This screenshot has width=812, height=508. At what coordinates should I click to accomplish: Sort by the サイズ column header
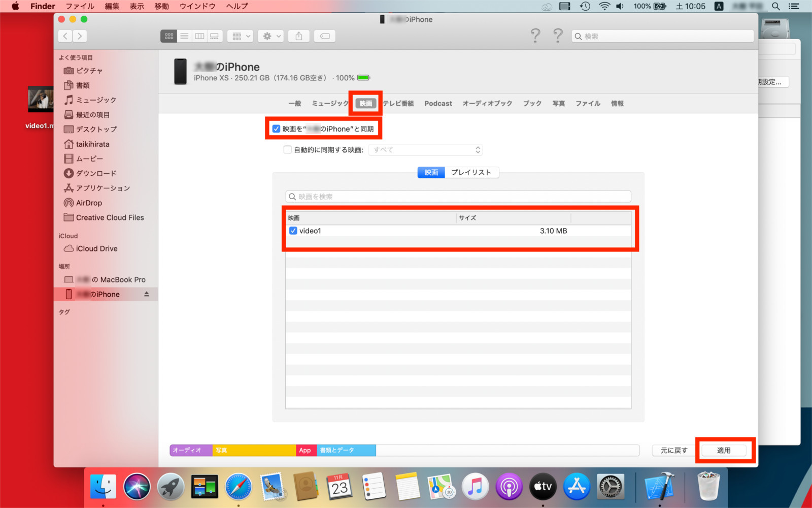pos(513,218)
